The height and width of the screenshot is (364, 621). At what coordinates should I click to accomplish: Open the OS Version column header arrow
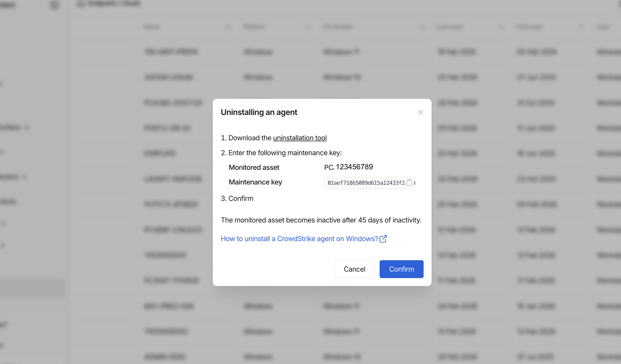click(422, 27)
